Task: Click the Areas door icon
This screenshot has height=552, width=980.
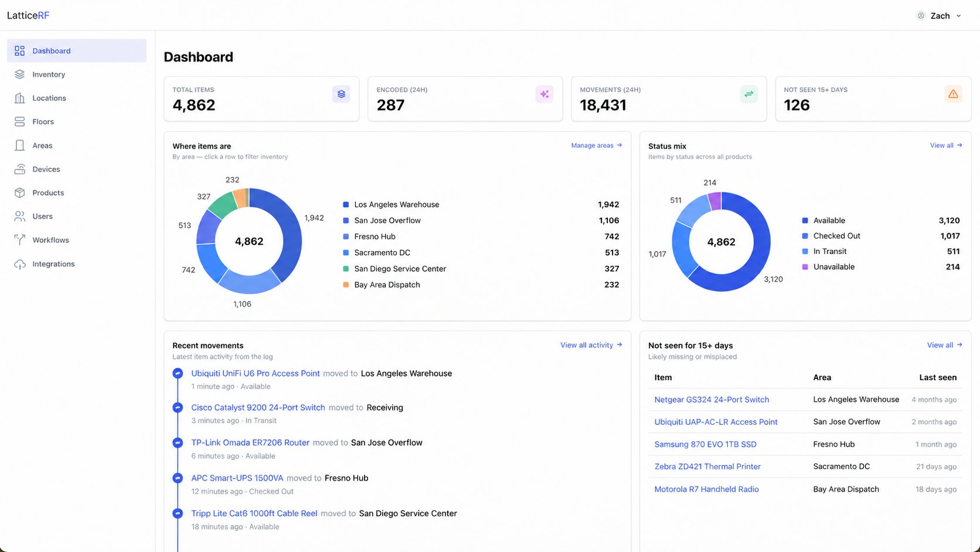Action: click(x=20, y=145)
